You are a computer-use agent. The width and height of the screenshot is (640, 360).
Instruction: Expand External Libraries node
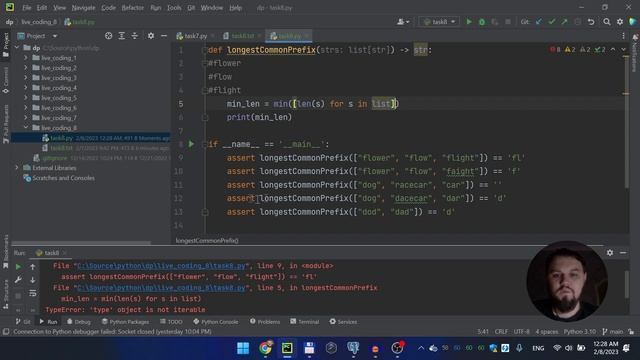point(17,168)
